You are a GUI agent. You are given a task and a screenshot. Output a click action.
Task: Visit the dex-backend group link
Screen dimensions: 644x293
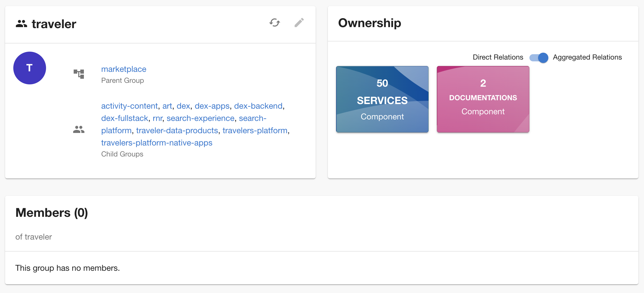click(x=259, y=106)
